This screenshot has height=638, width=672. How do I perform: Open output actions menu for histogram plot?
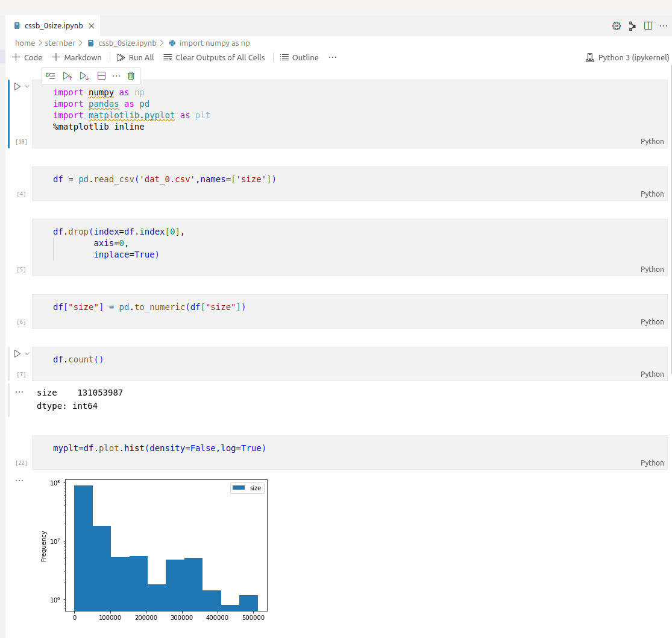click(x=19, y=481)
